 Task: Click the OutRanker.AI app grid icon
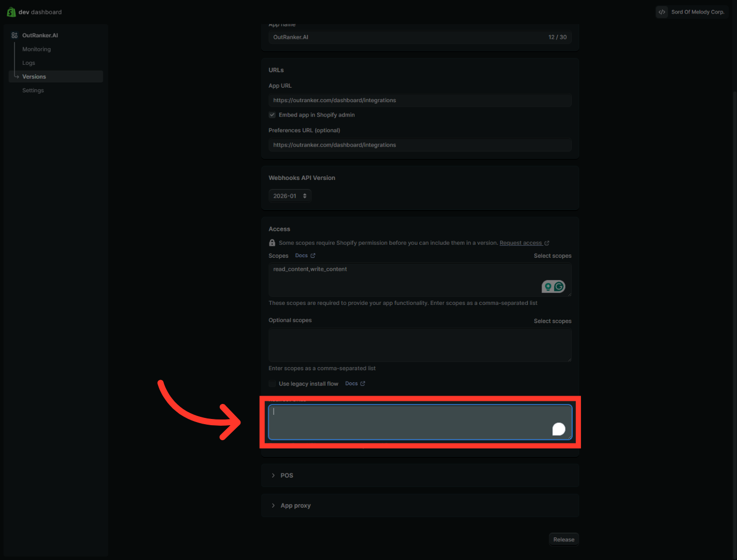(15, 35)
